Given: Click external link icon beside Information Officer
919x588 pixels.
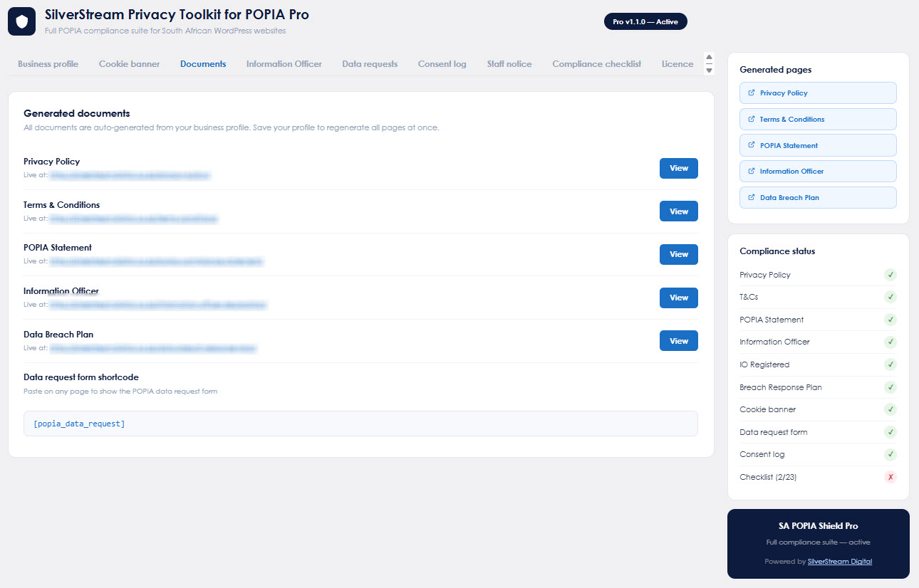Looking at the screenshot, I should coord(752,171).
